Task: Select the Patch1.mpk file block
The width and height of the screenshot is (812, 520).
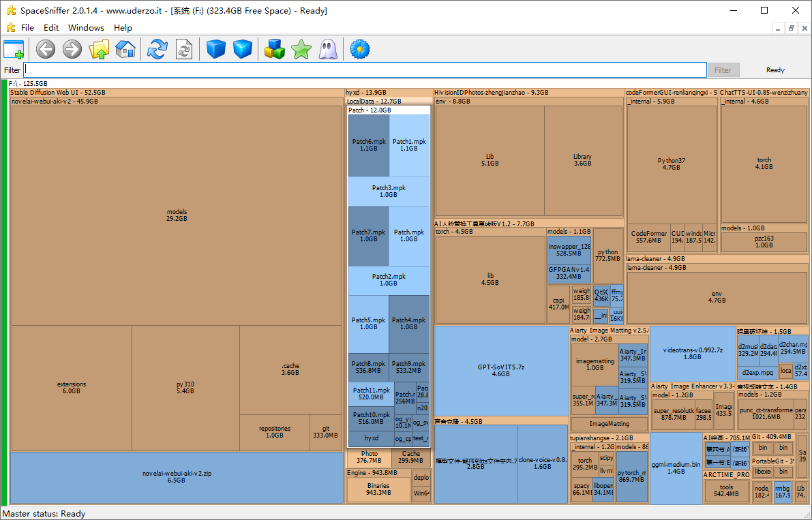Action: pyautogui.click(x=409, y=145)
